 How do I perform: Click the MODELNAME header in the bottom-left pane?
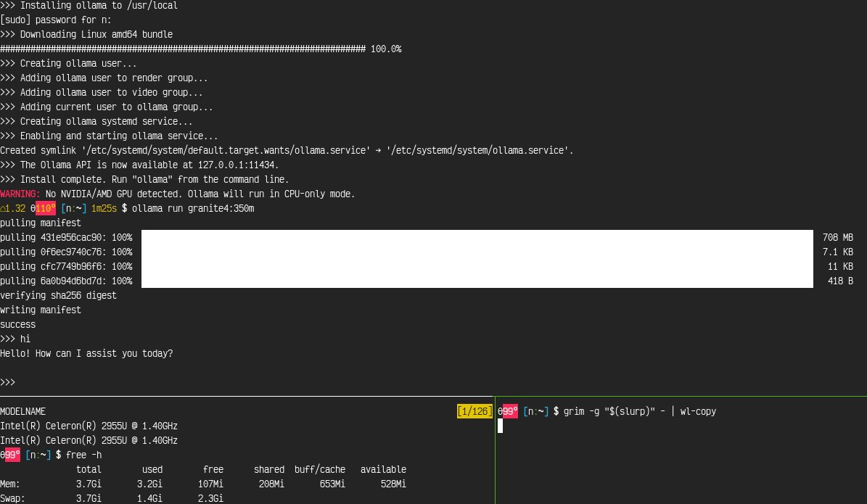click(x=23, y=412)
